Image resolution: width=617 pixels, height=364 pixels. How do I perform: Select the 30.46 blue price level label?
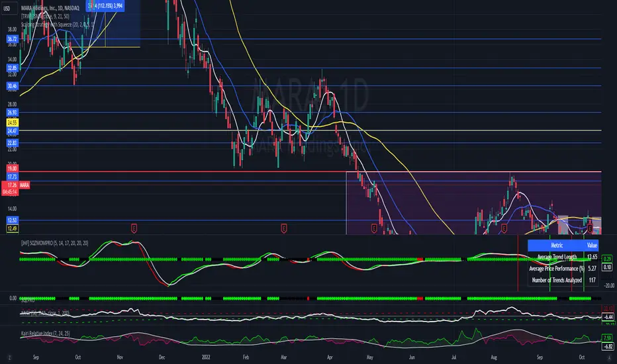click(x=12, y=86)
